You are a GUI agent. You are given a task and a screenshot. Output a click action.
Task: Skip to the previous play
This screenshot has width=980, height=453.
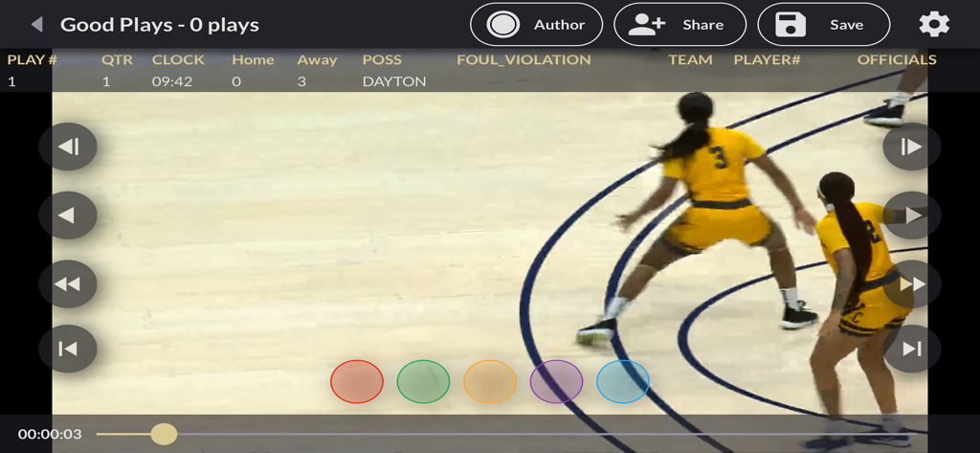68,349
